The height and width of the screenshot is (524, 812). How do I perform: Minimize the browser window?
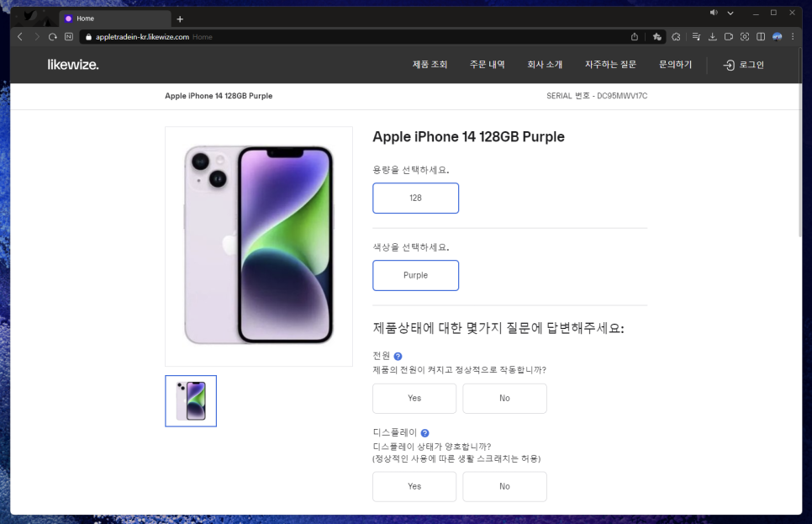pyautogui.click(x=756, y=13)
